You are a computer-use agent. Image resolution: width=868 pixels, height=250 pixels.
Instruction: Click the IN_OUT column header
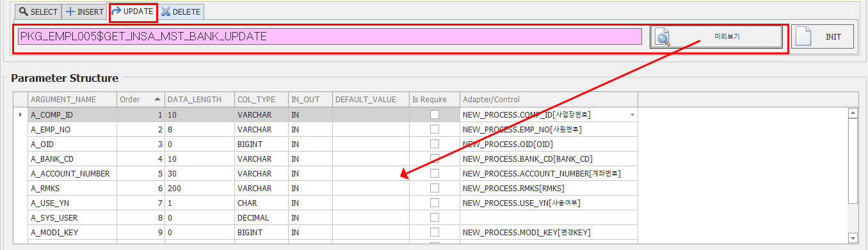click(310, 100)
